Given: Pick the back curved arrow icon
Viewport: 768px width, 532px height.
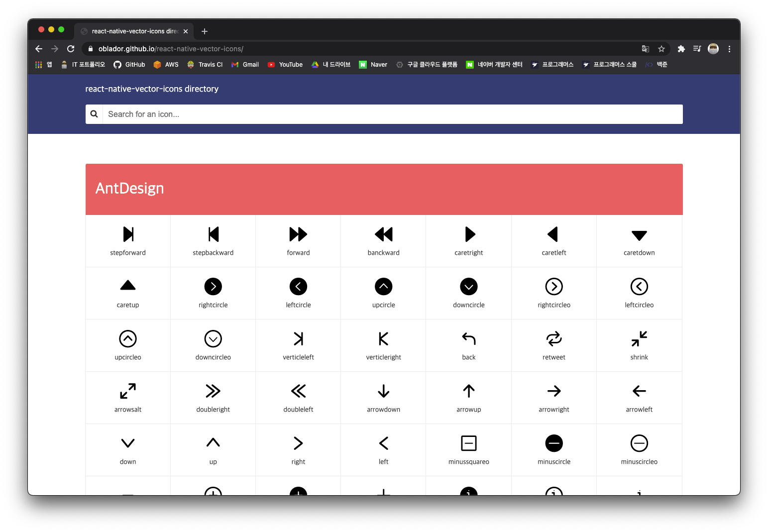Looking at the screenshot, I should pos(469,338).
